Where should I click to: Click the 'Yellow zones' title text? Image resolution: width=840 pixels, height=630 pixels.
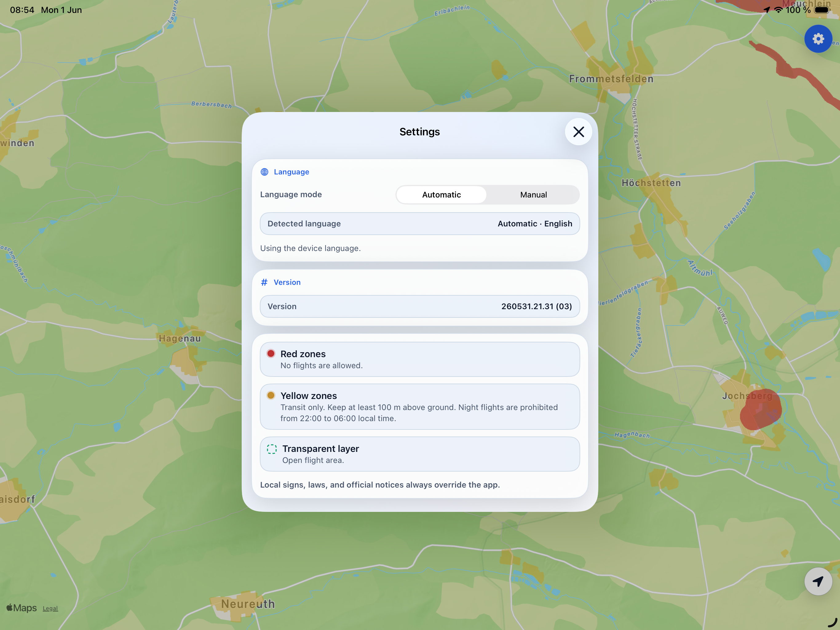coord(308,396)
